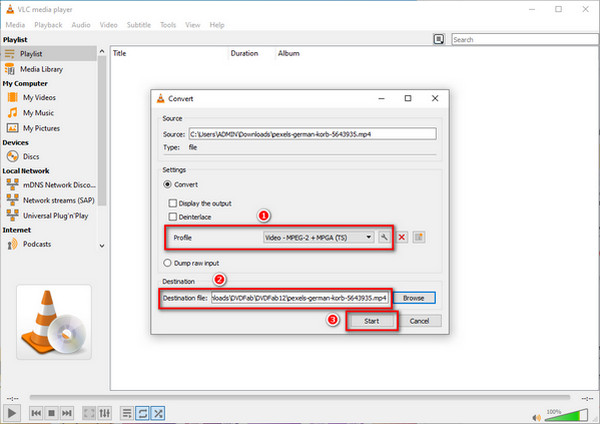The height and width of the screenshot is (424, 600).
Task: Click the Source file path field
Action: pos(312,134)
